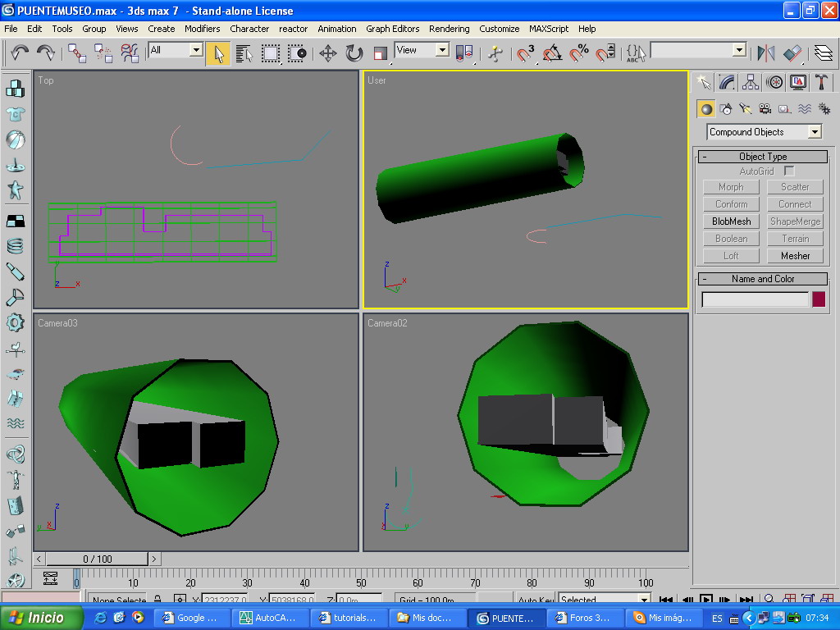The width and height of the screenshot is (840, 630).
Task: Click the Unlink Selection icon
Action: [x=103, y=53]
